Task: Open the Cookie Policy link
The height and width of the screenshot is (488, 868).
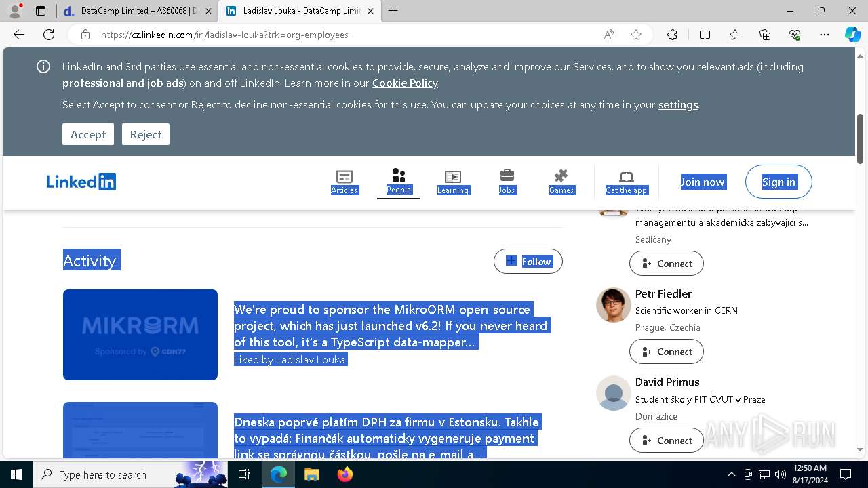Action: click(x=405, y=83)
